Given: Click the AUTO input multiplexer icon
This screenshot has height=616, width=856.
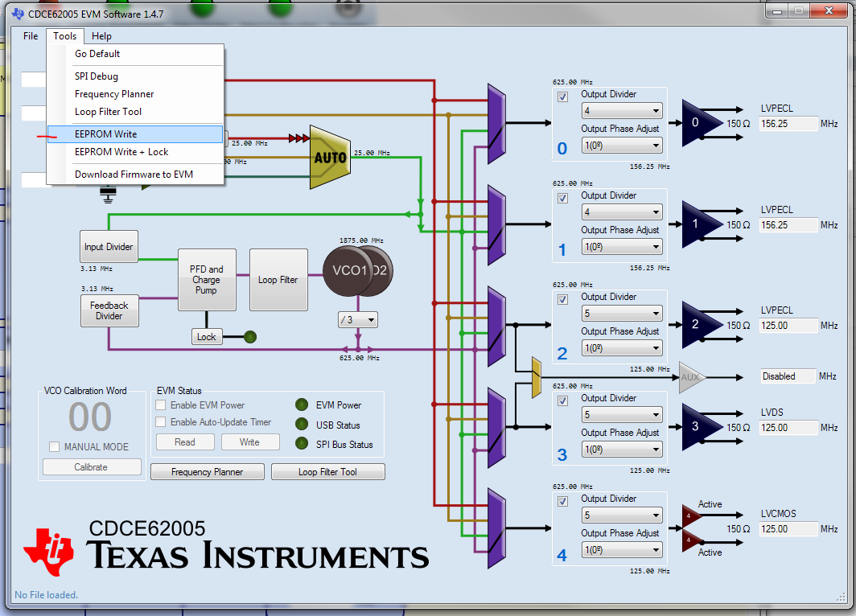Looking at the screenshot, I should [329, 158].
